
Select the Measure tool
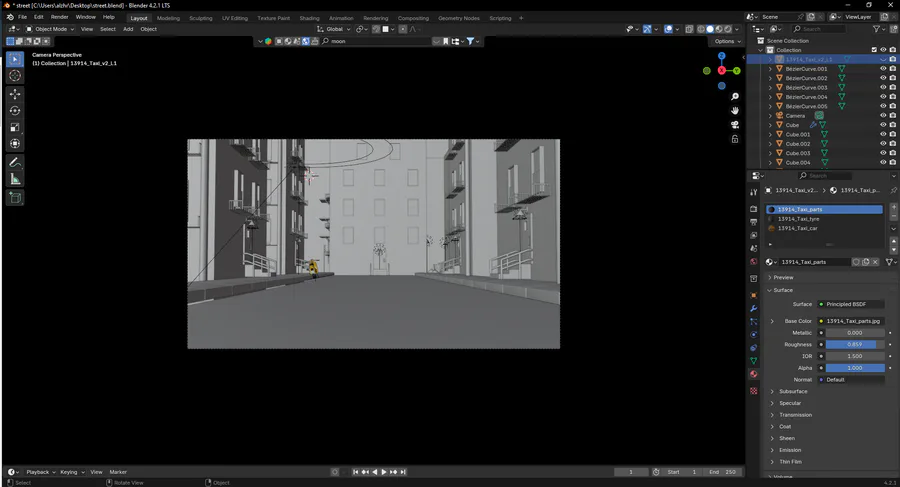click(x=15, y=179)
